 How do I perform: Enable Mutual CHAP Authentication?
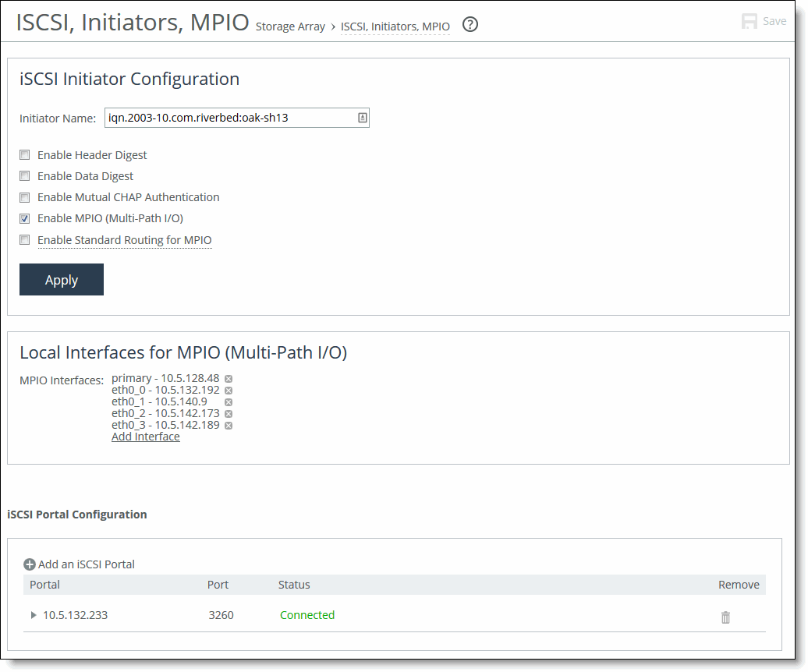tap(24, 196)
